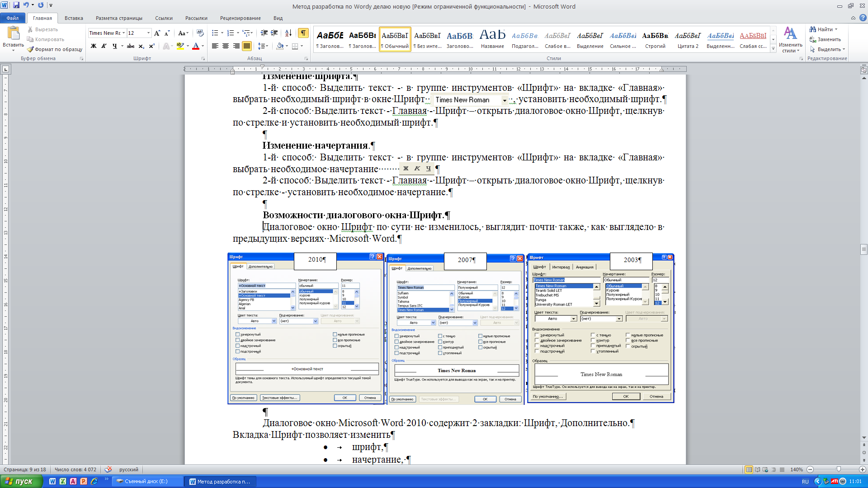Open the font size dropdown

coord(148,33)
